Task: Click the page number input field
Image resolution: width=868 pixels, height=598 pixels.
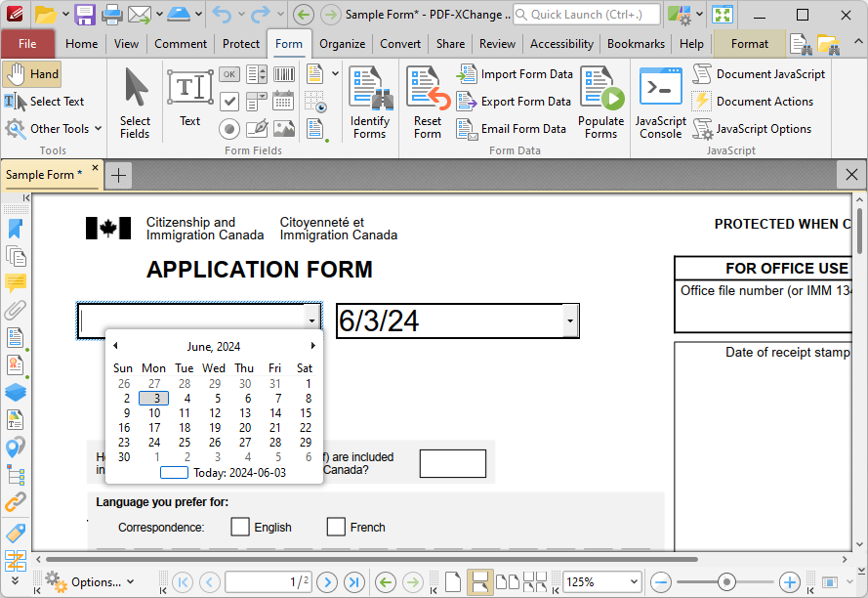Action: tap(269, 582)
